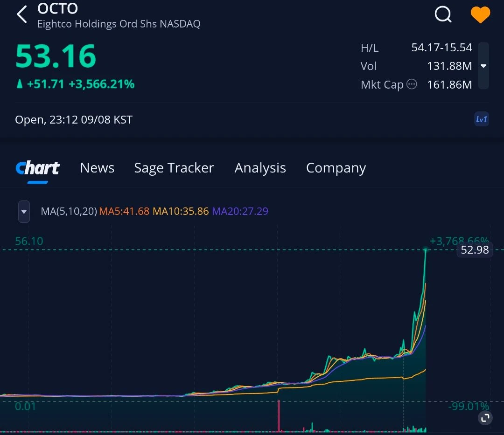
Task: Open the Sage Tracker tab
Action: pos(174,168)
